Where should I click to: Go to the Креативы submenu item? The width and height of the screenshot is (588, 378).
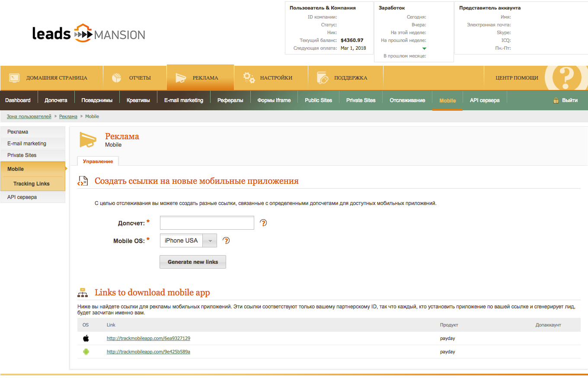coord(138,100)
